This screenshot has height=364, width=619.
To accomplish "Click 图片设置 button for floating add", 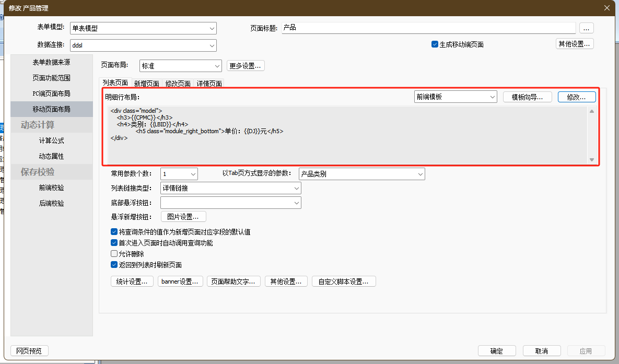I will tap(183, 217).
